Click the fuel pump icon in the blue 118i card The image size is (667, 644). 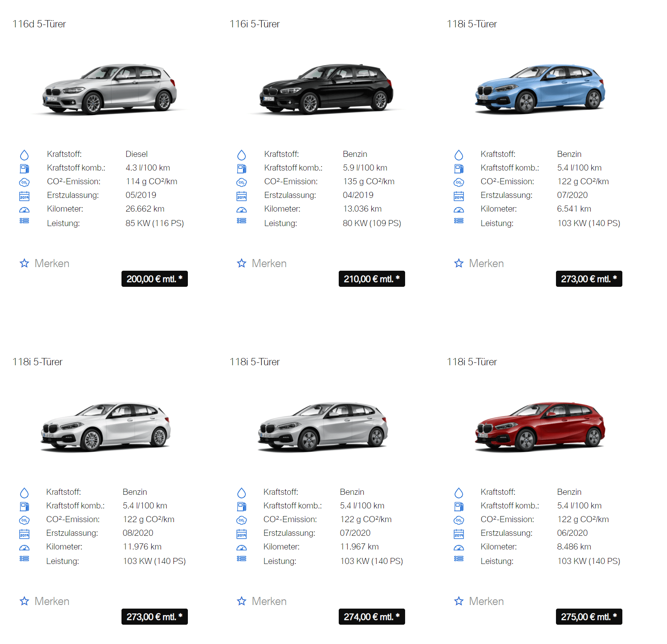tap(459, 168)
